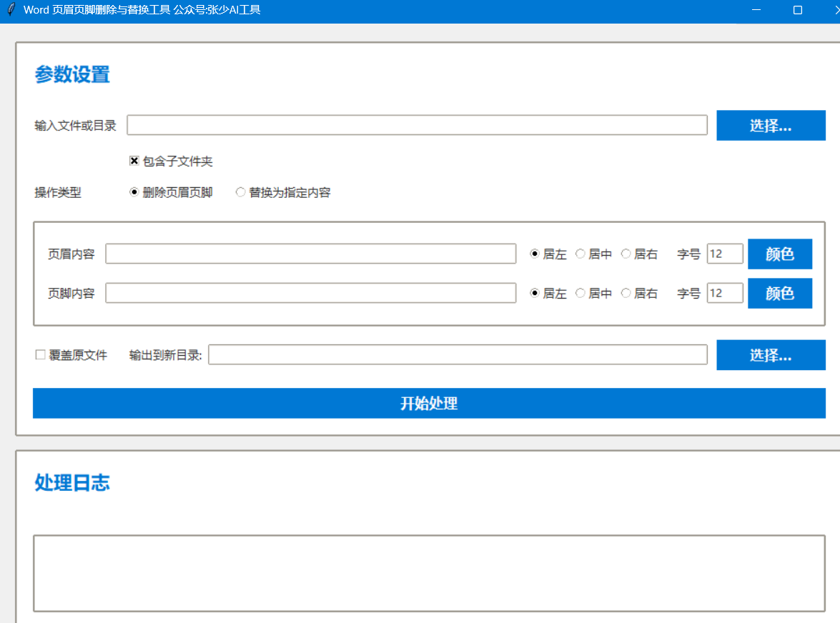
Task: Set header alignment to 居右
Action: pos(626,254)
